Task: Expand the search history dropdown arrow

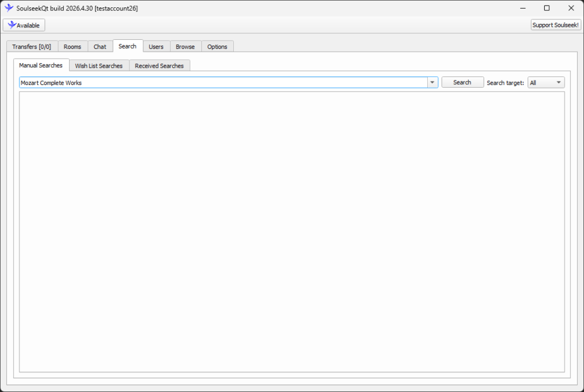Action: 432,83
